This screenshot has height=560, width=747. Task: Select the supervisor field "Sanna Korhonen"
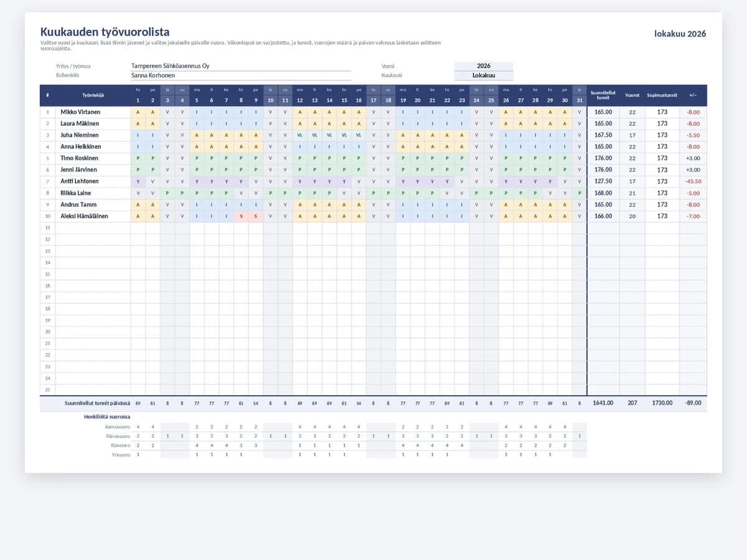(241, 75)
